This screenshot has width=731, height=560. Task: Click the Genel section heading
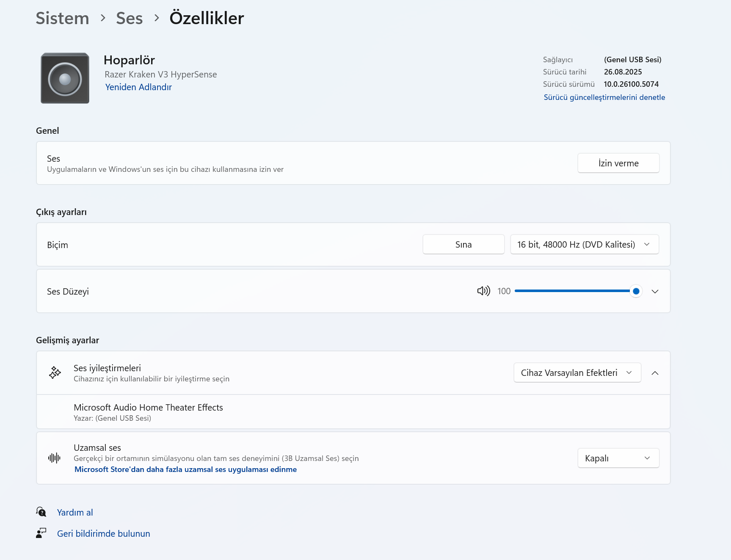point(47,131)
